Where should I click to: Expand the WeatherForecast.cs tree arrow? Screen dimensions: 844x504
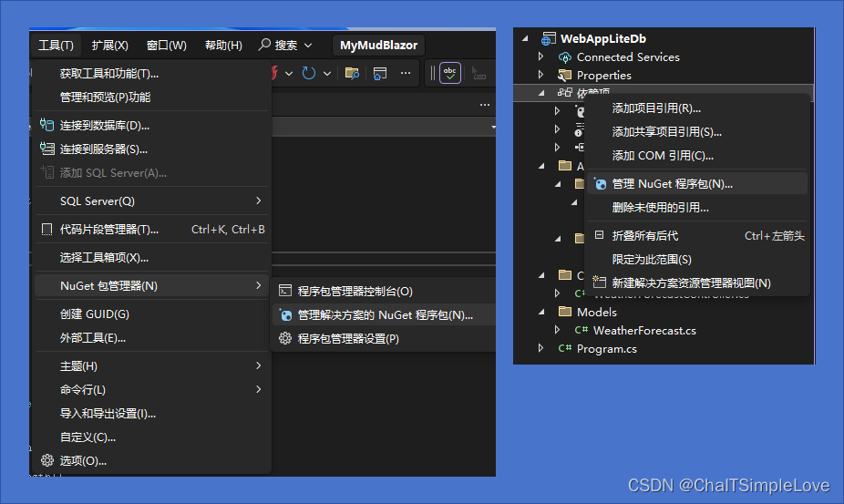[x=558, y=330]
